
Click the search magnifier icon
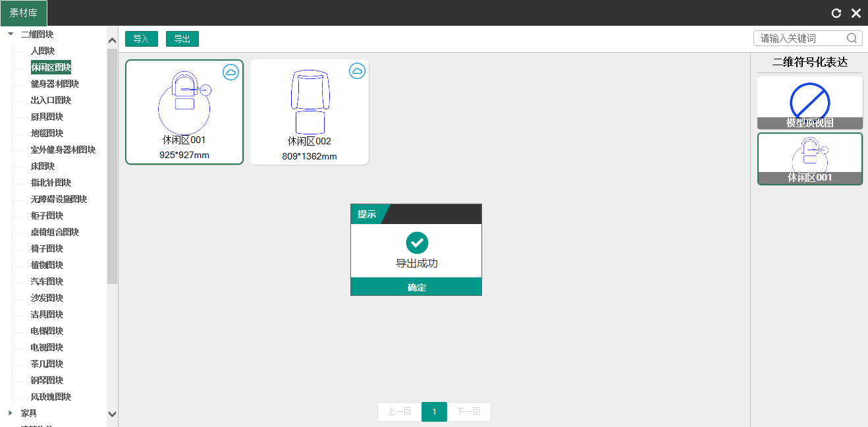[853, 38]
